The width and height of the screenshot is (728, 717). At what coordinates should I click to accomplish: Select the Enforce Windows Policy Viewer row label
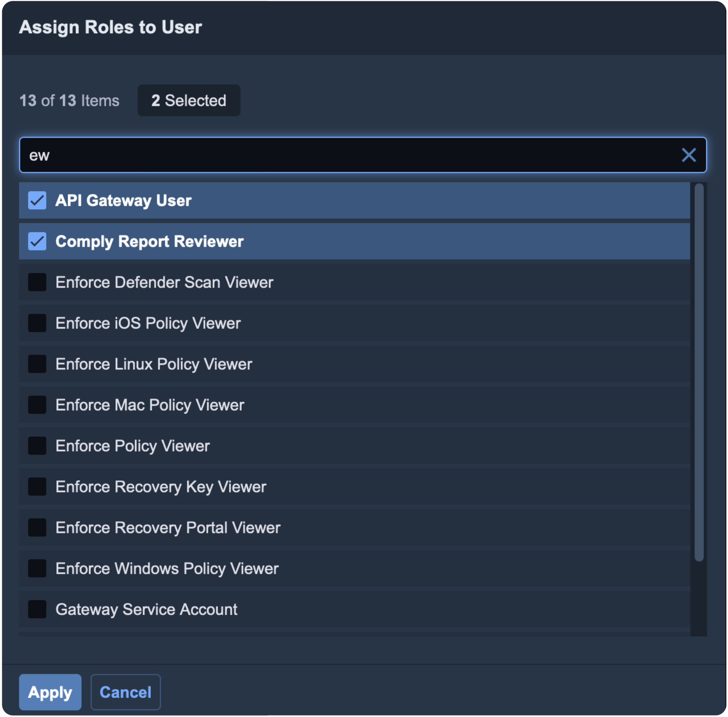[x=167, y=568]
